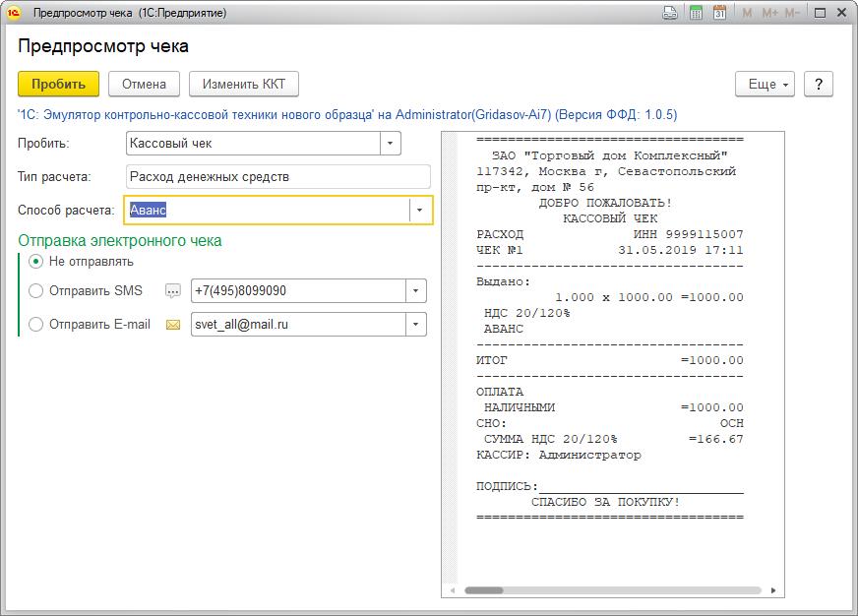The image size is (858, 616).
Task: Click the 'Отправка электронного чека' section heading
Action: (120, 241)
